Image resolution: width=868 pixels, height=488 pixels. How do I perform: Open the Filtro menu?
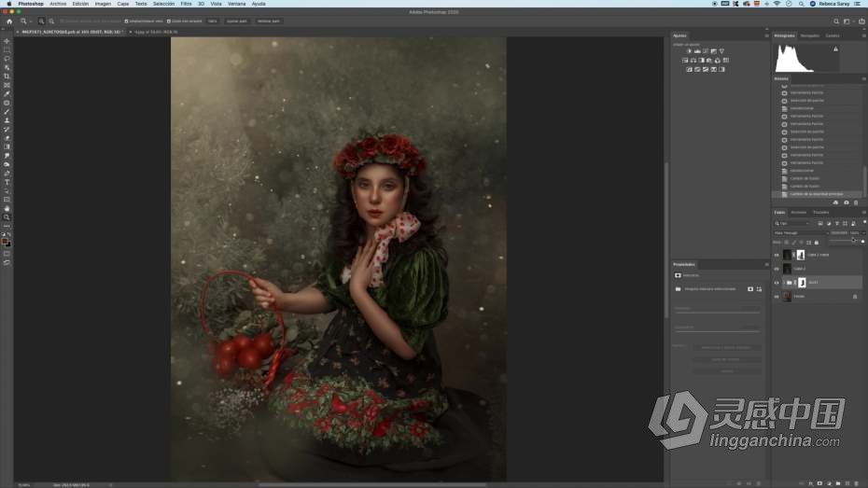(186, 4)
